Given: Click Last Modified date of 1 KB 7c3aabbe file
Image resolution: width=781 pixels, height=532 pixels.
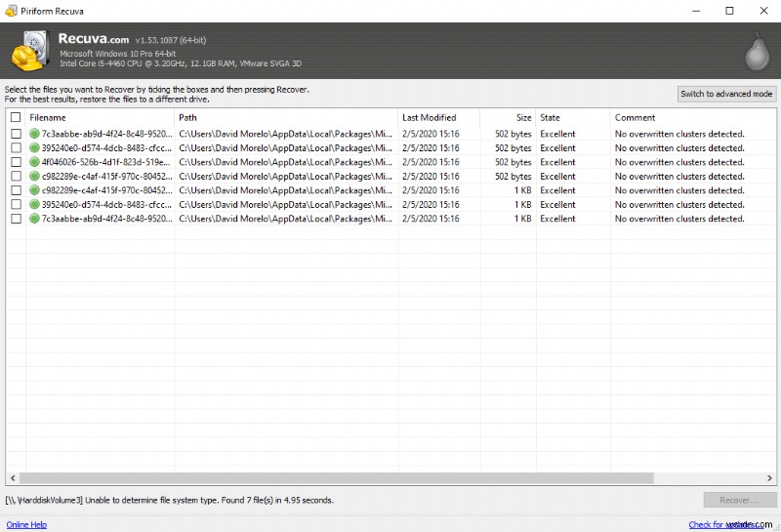Looking at the screenshot, I should pos(431,219).
